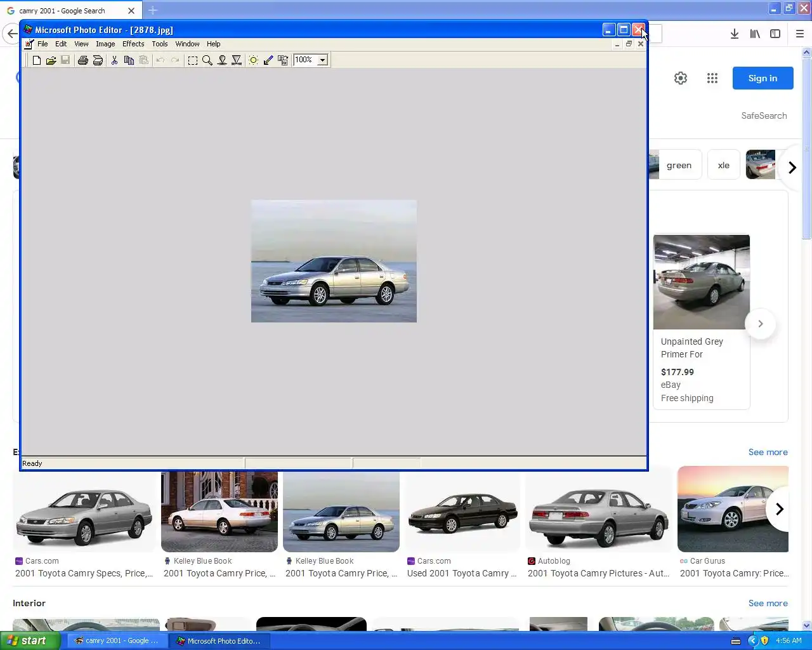
Task: Open Firefox hamburger menu
Action: tap(800, 34)
